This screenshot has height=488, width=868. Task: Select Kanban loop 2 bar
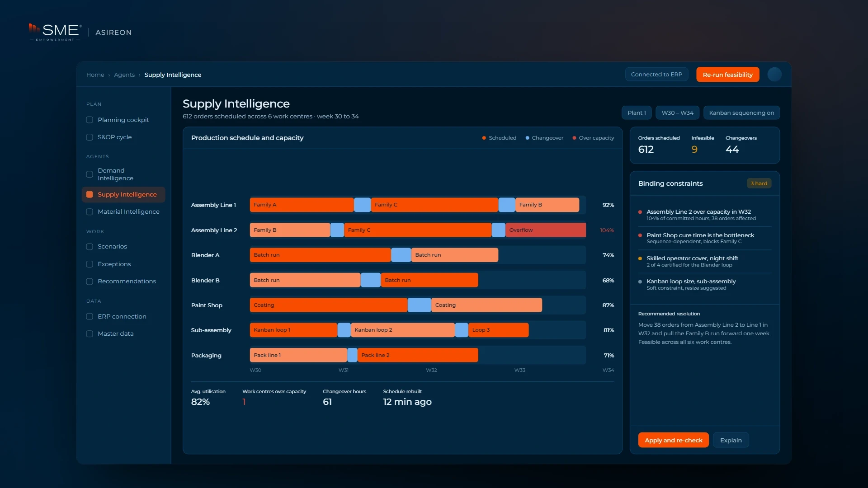[403, 330]
